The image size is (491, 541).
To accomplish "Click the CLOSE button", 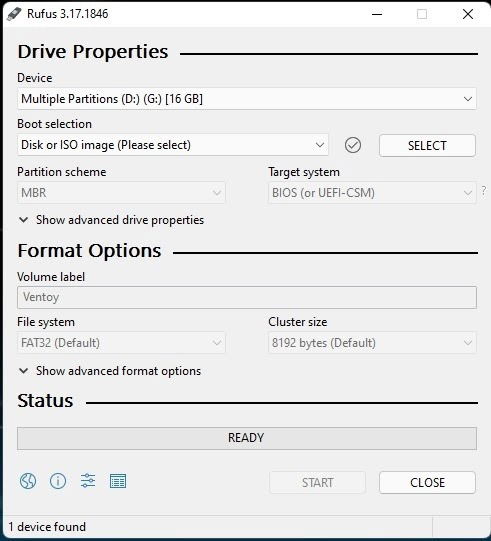I will (427, 482).
